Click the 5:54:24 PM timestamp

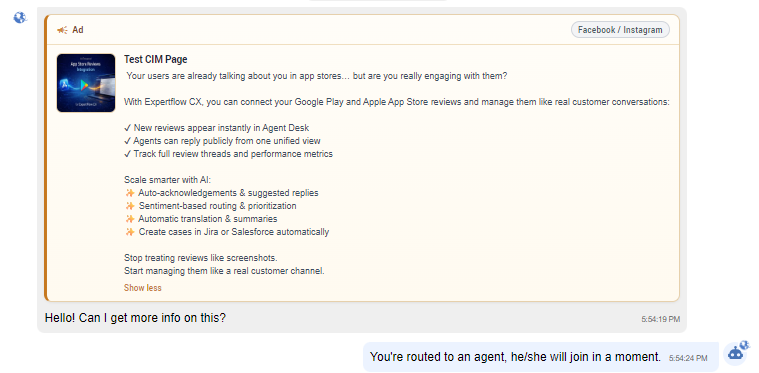coord(688,358)
